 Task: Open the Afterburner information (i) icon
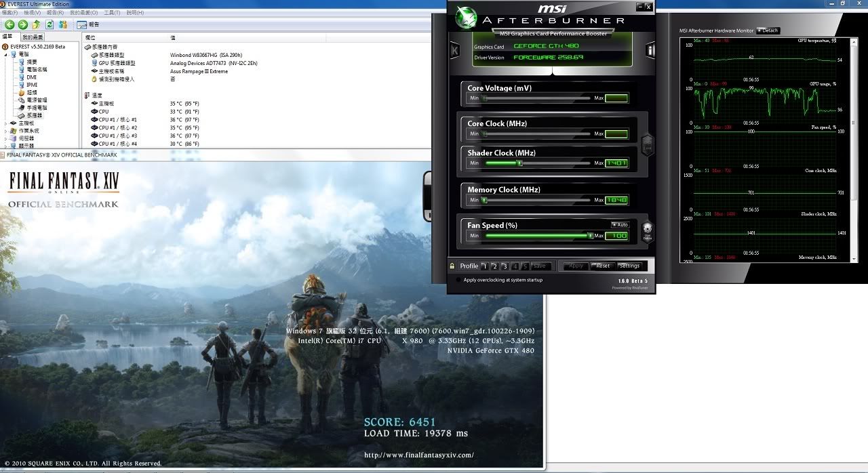point(650,49)
